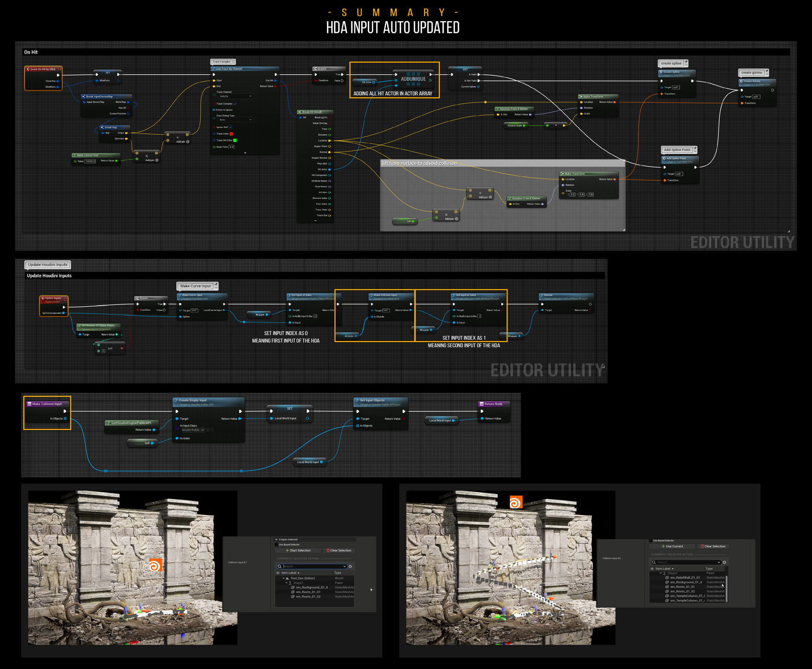Image resolution: width=812 pixels, height=669 pixels.
Task: Click the Make Collision Input function entry icon
Action: (30, 404)
